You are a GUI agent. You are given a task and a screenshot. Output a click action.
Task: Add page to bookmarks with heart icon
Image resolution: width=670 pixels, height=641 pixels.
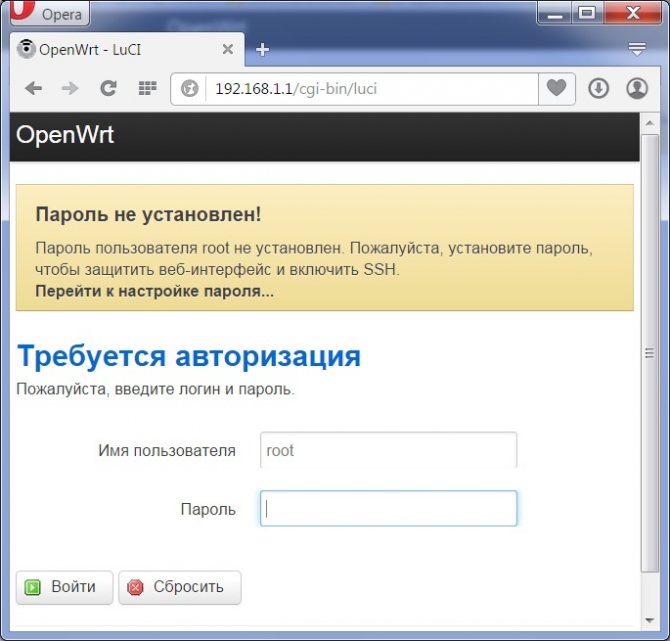click(556, 88)
